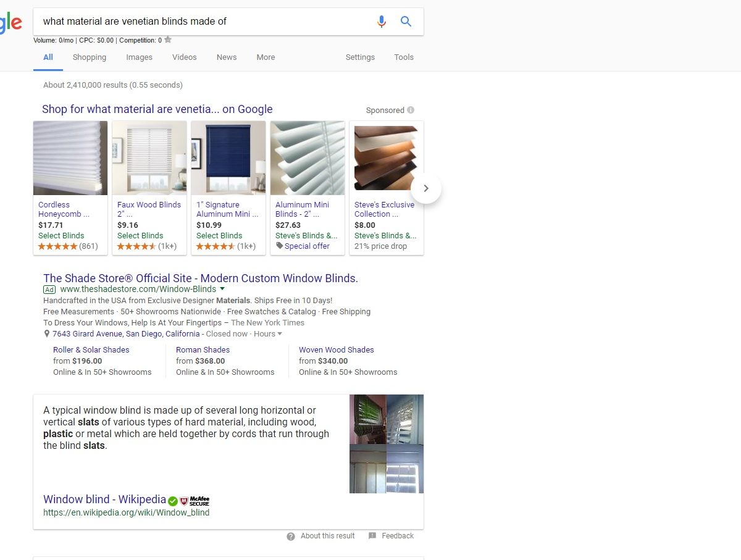Click the Aluminum Mini Blinds slat image
This screenshot has height=560, width=741.
[308, 158]
